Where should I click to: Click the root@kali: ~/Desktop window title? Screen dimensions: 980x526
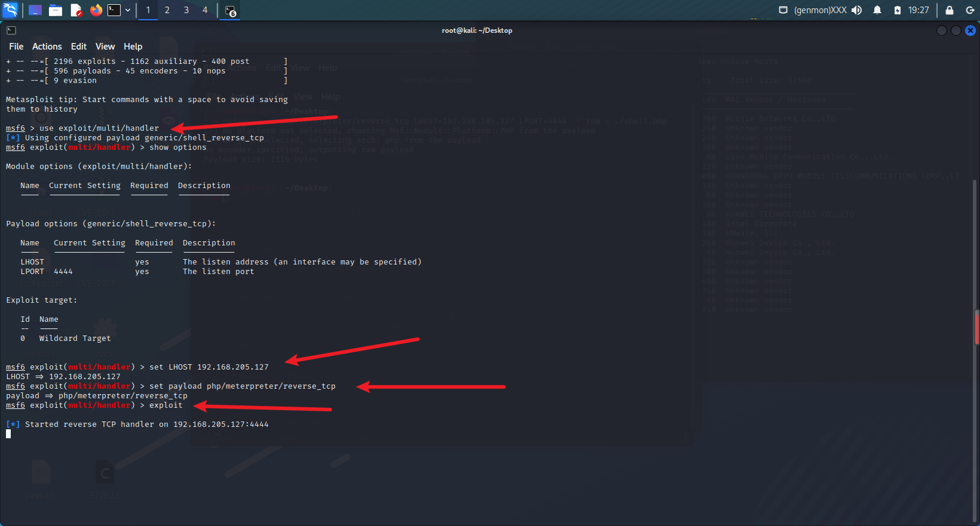(x=477, y=30)
